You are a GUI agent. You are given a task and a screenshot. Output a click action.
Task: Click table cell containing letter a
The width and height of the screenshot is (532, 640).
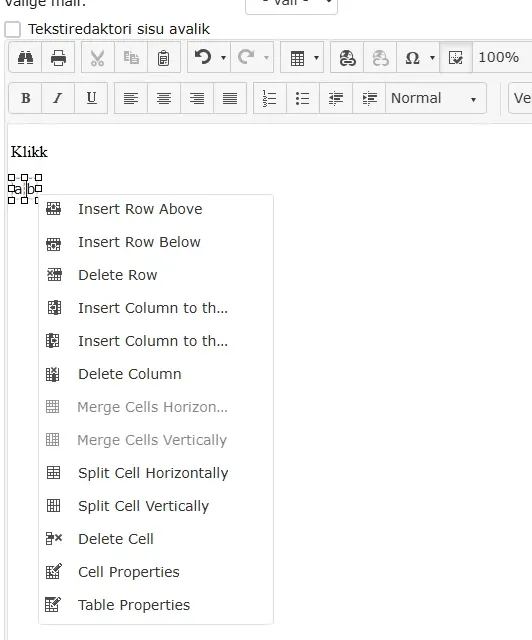coord(18,189)
